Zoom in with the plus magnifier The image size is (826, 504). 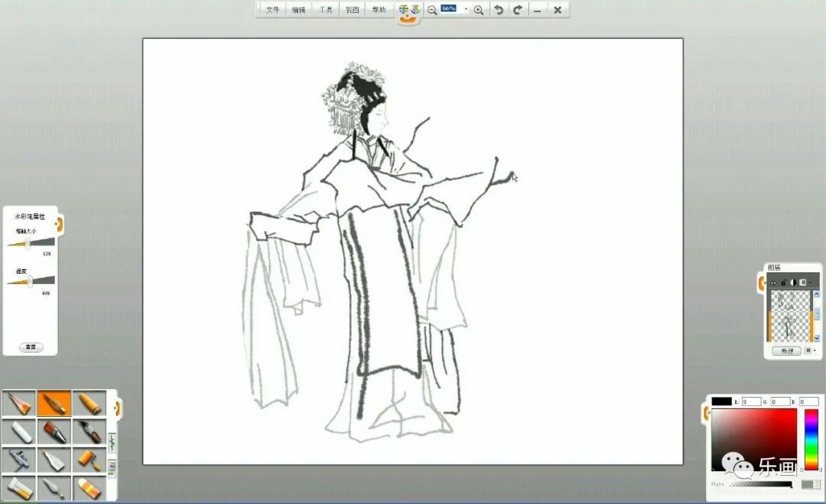tap(479, 10)
